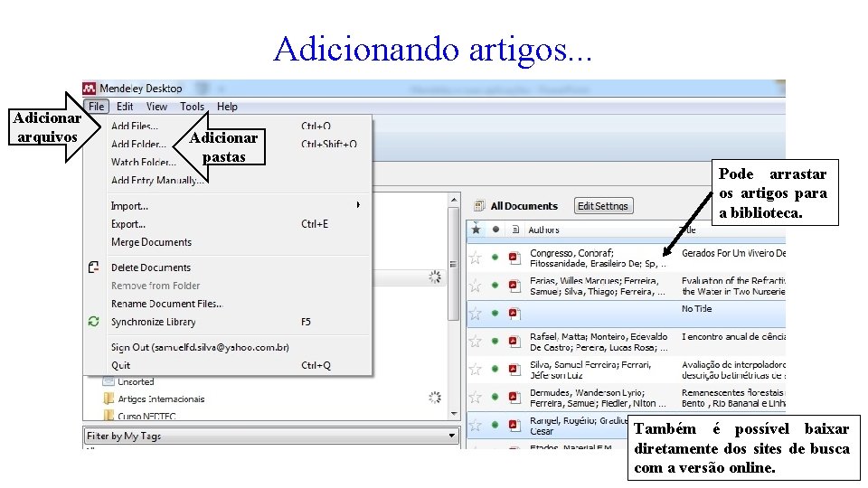Toggle read dot for Rafael, Matta row
The height and width of the screenshot is (488, 868).
495,341
